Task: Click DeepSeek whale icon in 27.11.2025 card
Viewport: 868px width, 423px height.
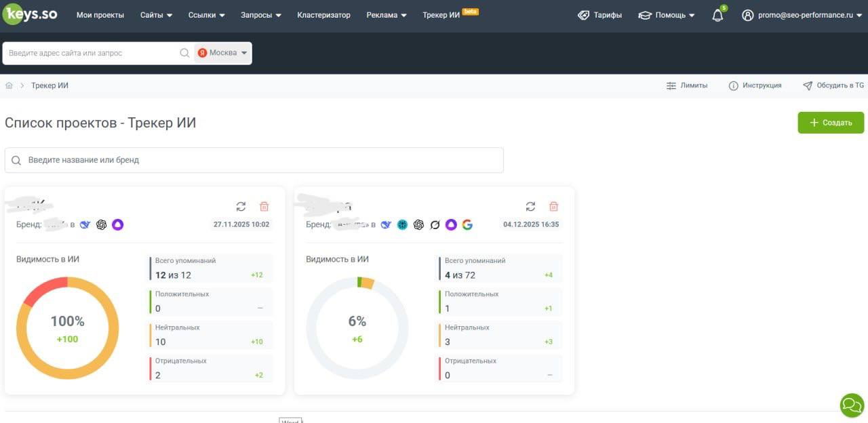Action: [x=85, y=224]
